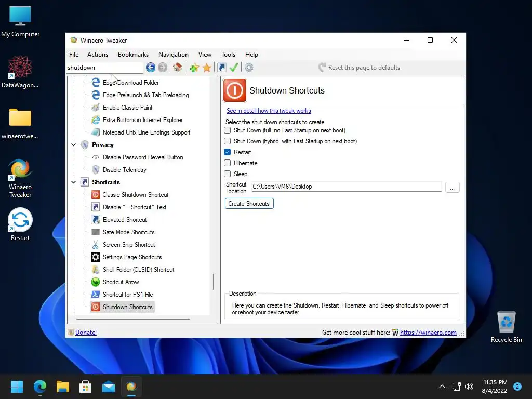532x399 pixels.
Task: Click the Shortcut location path field
Action: pyautogui.click(x=347, y=187)
